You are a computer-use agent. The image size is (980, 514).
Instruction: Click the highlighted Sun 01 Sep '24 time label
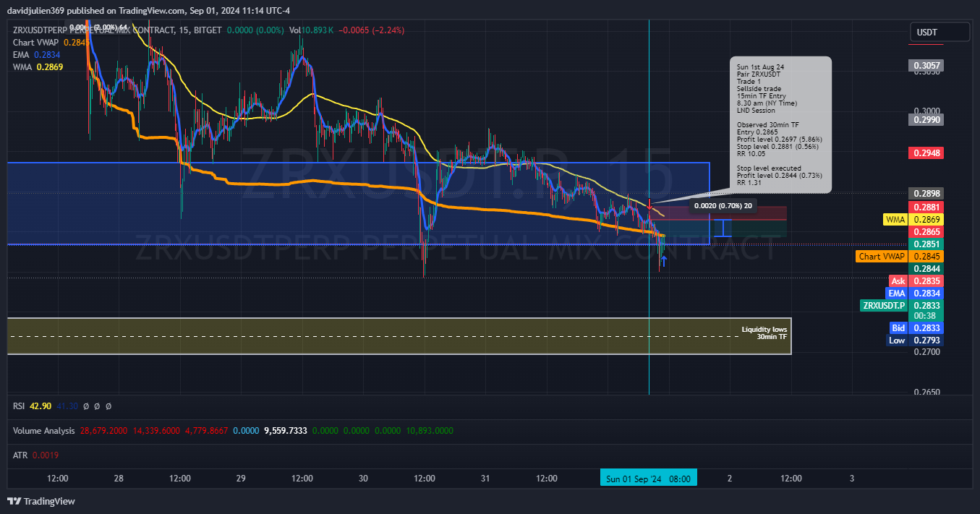tap(649, 479)
